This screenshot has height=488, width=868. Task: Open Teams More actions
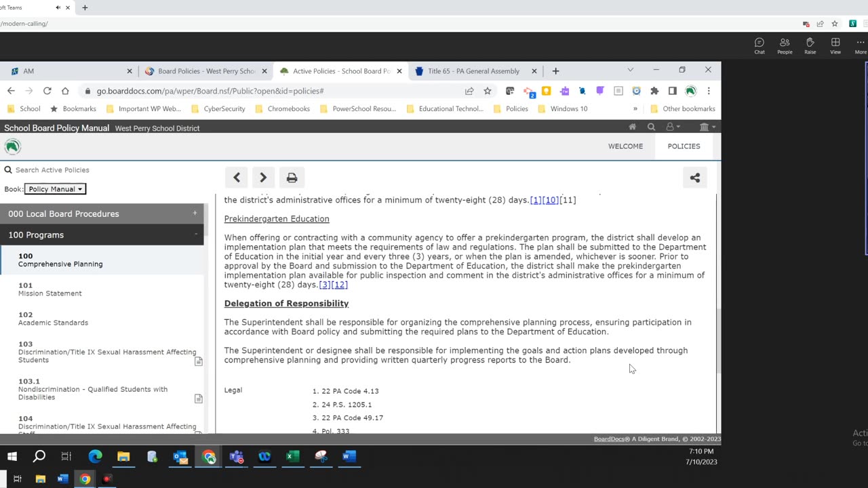[x=861, y=45]
